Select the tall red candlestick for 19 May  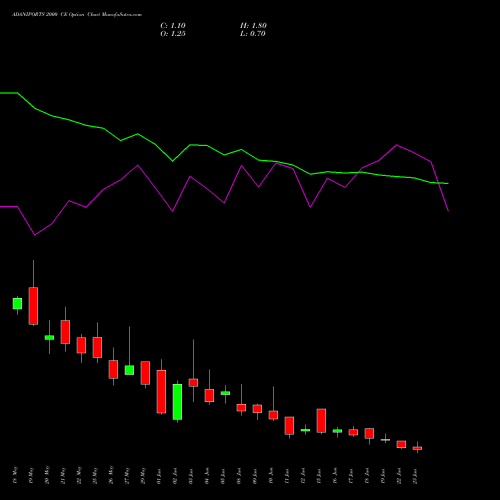(x=33, y=306)
